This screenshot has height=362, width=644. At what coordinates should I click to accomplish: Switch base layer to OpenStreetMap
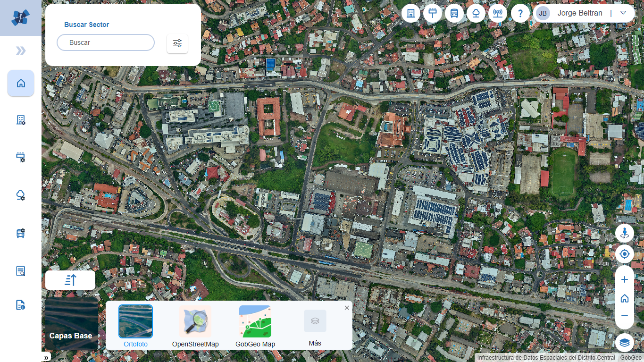coord(195,321)
